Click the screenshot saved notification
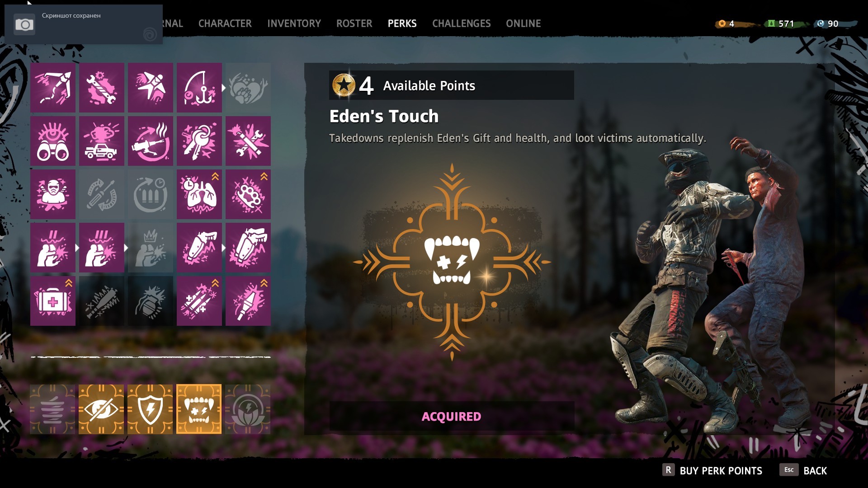The width and height of the screenshot is (868, 488). 84,24
